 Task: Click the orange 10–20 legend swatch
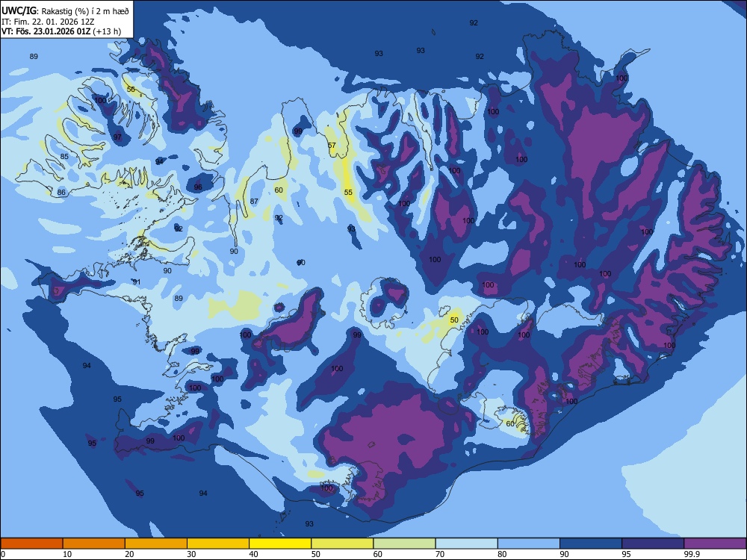point(94,544)
